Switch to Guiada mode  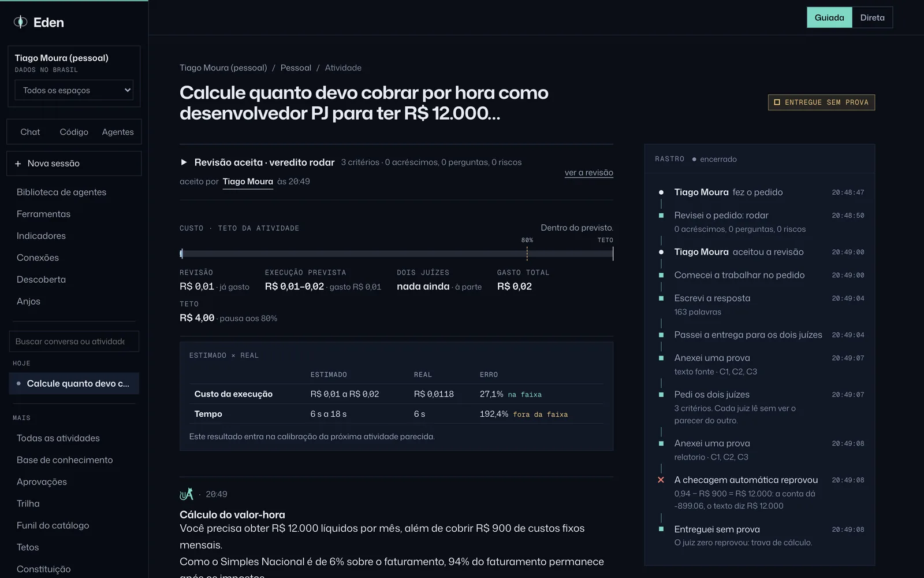click(829, 17)
